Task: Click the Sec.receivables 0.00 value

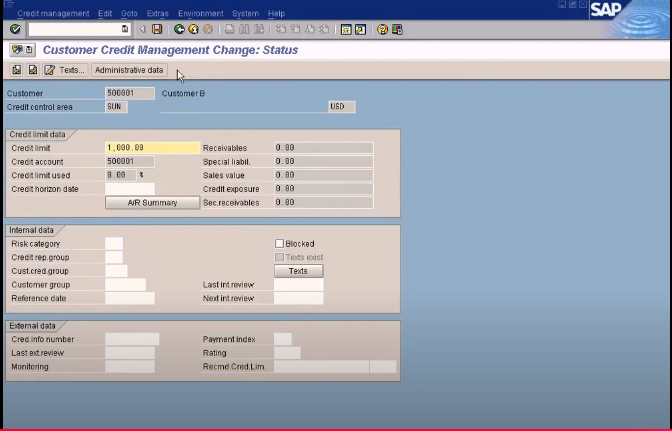Action: 324,203
